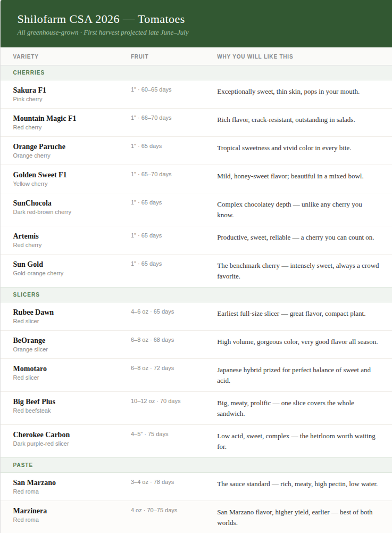Image resolution: width=392 pixels, height=533 pixels.
Task: Select the Orange Paruche row name
Action: (x=39, y=146)
